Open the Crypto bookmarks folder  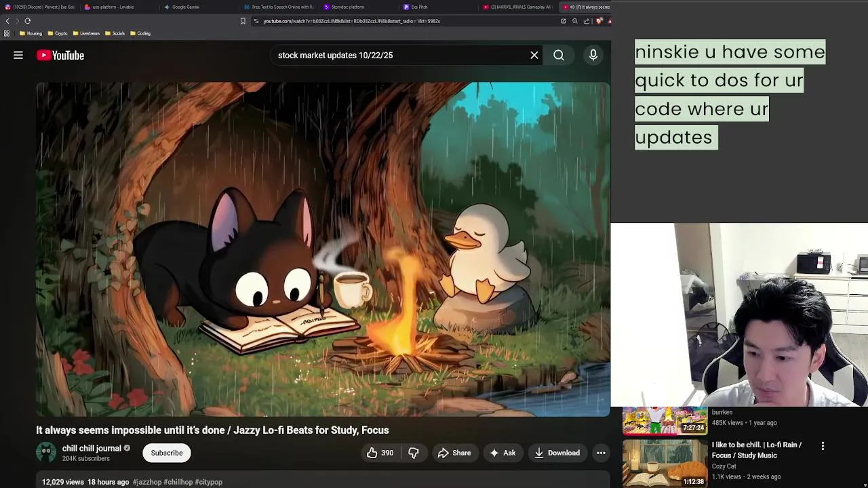tap(58, 33)
